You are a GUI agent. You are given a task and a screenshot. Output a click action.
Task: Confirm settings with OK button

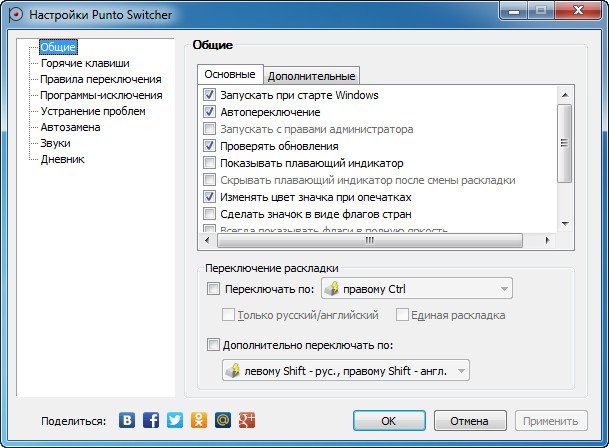coord(389,421)
